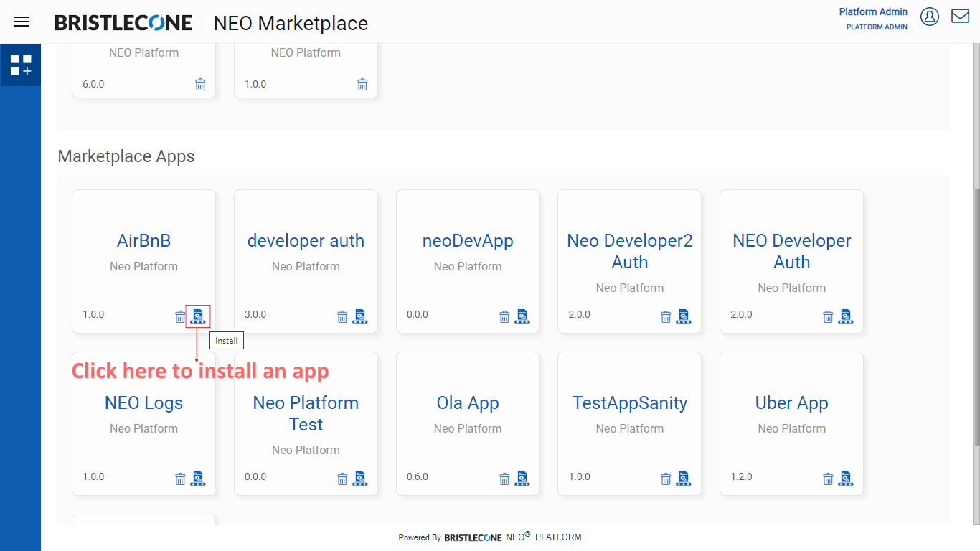The image size is (980, 551).
Task: Install the Neo Platform Test app
Action: [359, 478]
